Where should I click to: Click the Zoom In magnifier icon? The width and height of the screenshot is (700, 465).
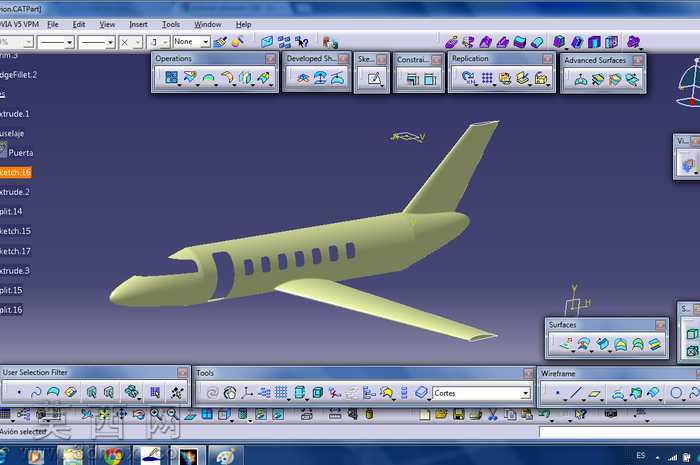point(155,414)
